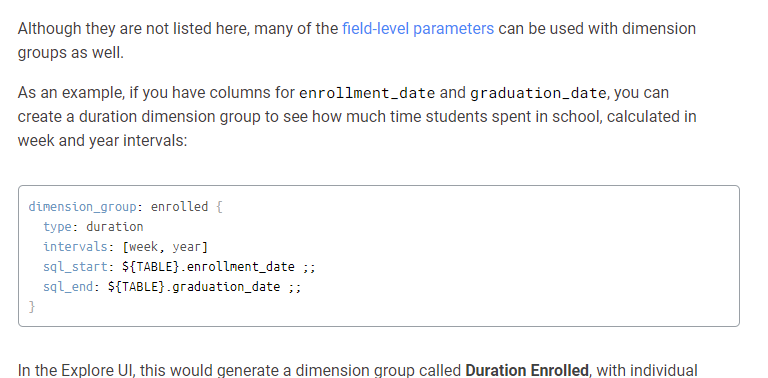Click the enrollment_date inline code text
The image size is (768, 378).
tap(367, 93)
